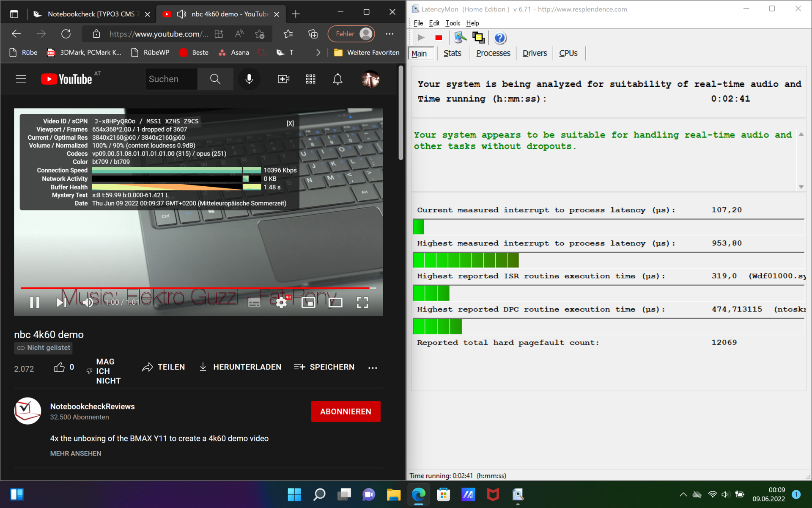Image resolution: width=812 pixels, height=508 pixels.
Task: Click the TEILEN share button
Action: [x=164, y=367]
